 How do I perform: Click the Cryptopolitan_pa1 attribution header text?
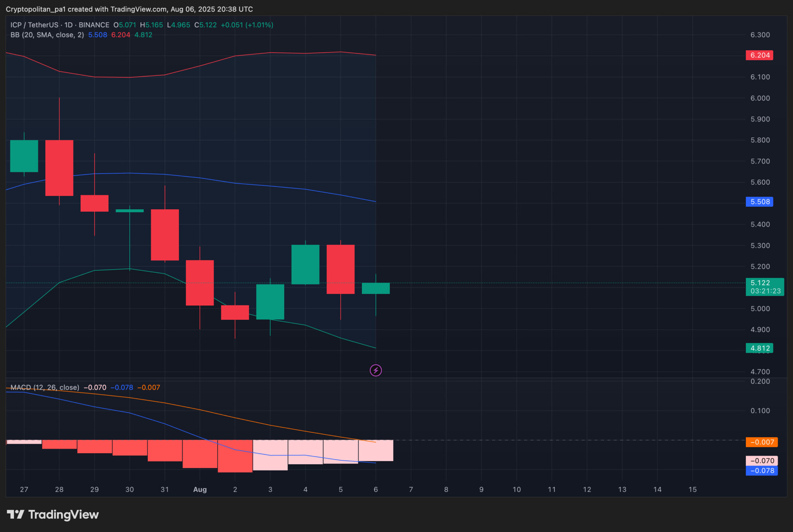click(x=129, y=9)
